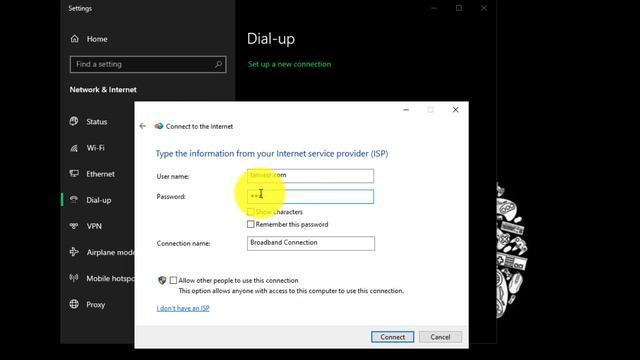
Task: Minimize the Connect to the Internet dialog
Action: click(406, 110)
